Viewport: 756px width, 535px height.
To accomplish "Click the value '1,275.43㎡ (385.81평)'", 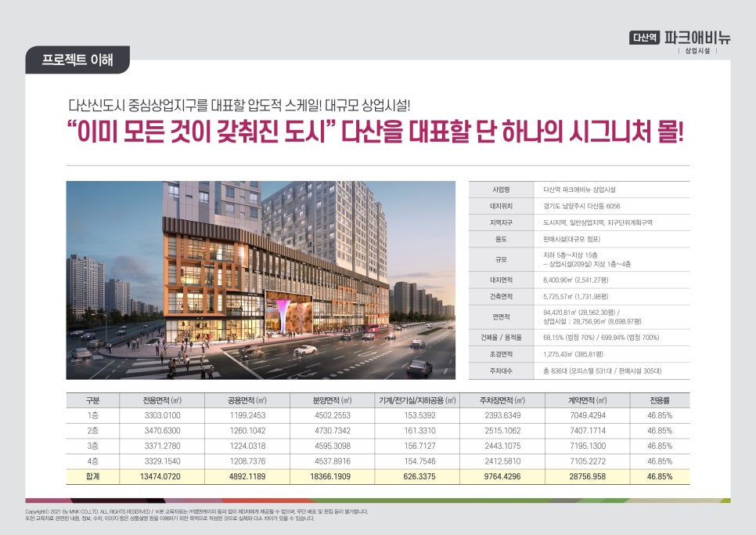I will coord(574,354).
